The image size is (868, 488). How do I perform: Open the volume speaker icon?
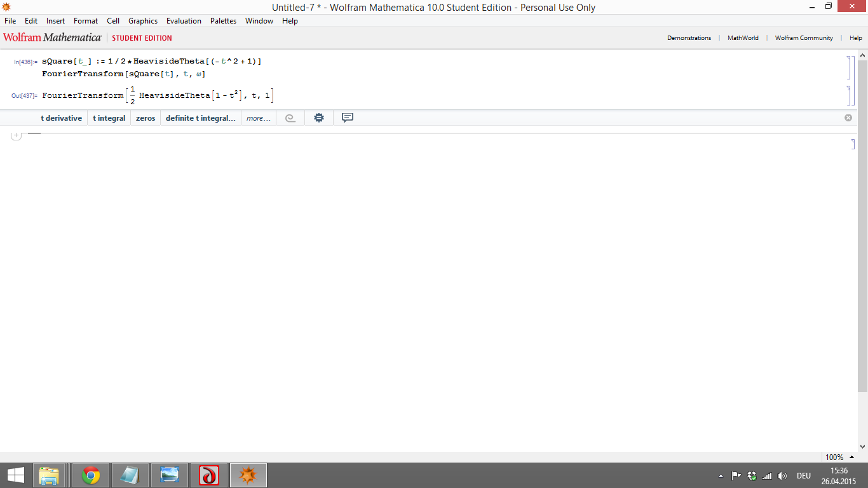[x=782, y=475]
